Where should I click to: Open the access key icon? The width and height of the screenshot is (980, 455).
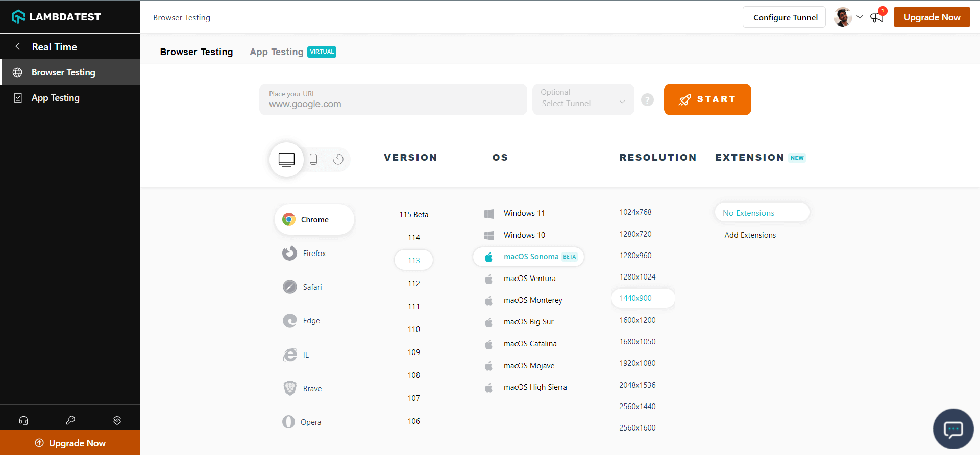pos(70,420)
